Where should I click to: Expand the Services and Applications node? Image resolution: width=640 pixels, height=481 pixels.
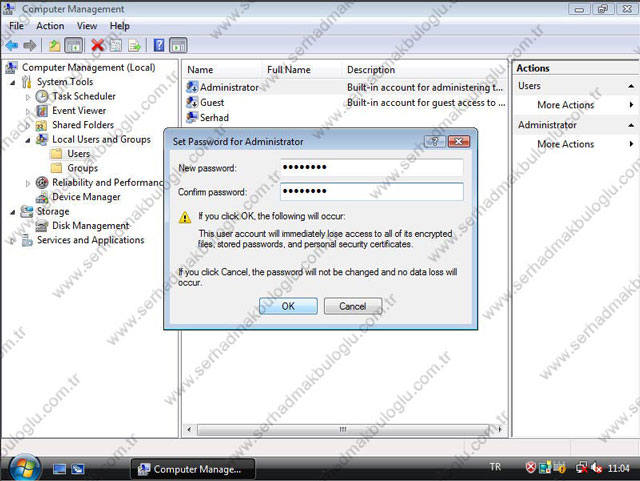point(13,240)
